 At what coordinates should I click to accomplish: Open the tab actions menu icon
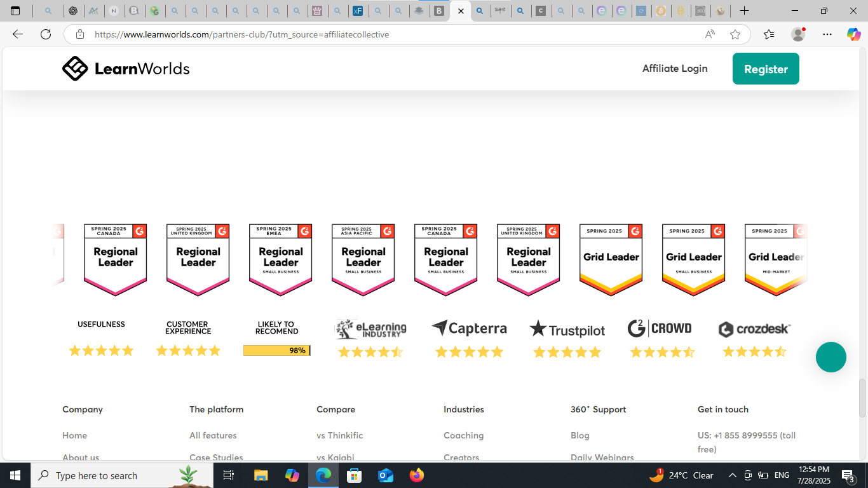point(15,11)
